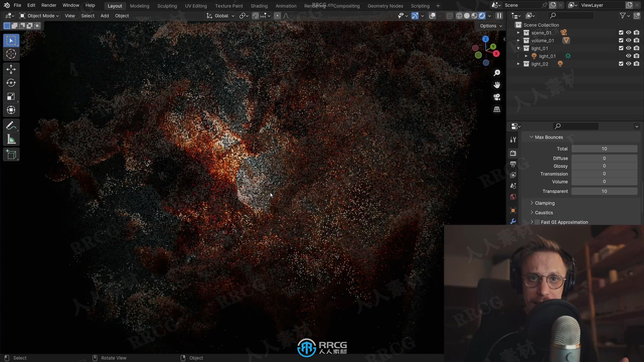The height and width of the screenshot is (362, 644).
Task: Click the outliner filter funnel icon
Action: coord(623,16)
